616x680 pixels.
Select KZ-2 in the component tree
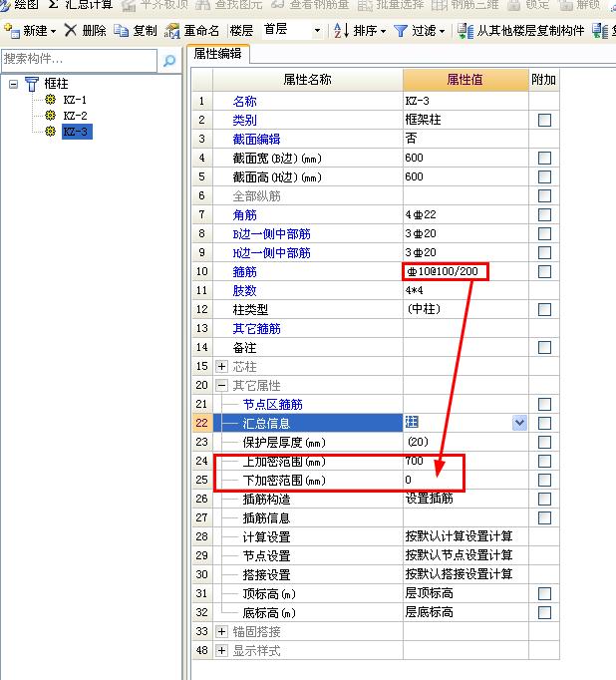75,116
